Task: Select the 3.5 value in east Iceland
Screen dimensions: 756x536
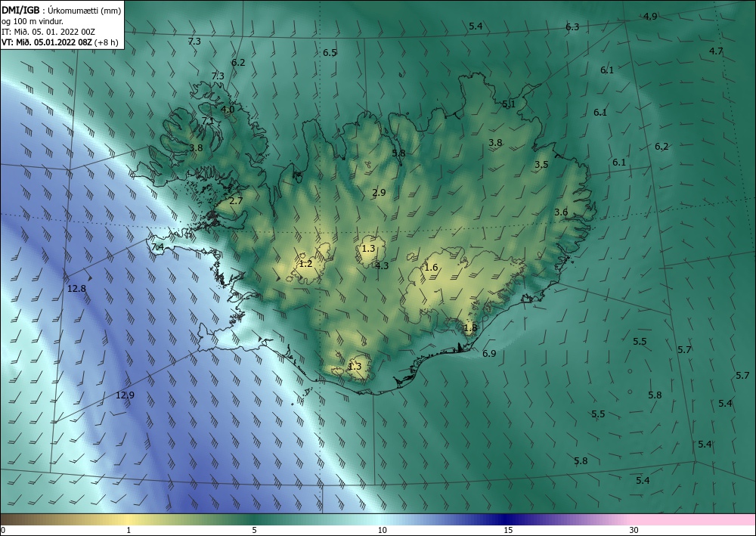Action: (x=541, y=164)
